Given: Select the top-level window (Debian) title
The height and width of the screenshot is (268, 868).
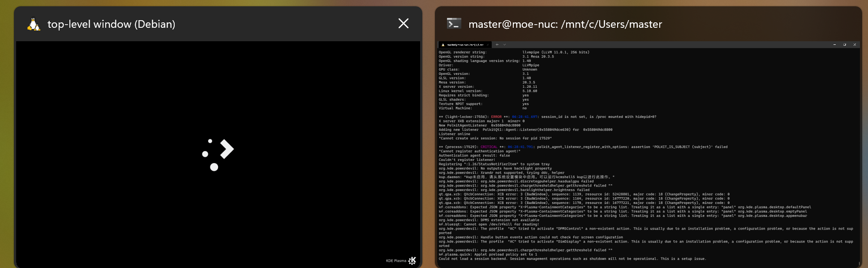Looking at the screenshot, I should point(112,24).
